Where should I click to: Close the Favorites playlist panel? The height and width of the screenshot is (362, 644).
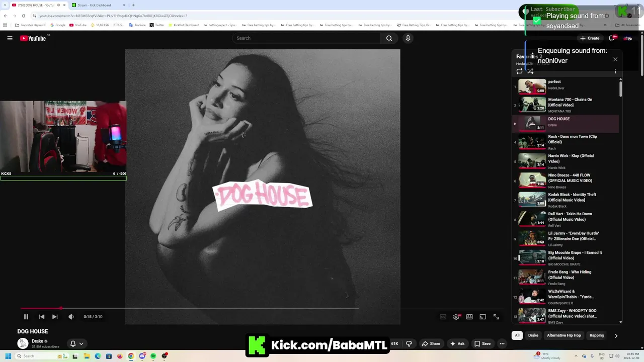click(x=615, y=59)
